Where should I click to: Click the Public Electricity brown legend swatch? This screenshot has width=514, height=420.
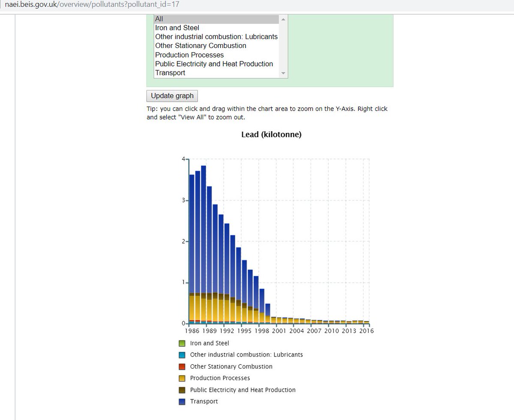tap(182, 390)
